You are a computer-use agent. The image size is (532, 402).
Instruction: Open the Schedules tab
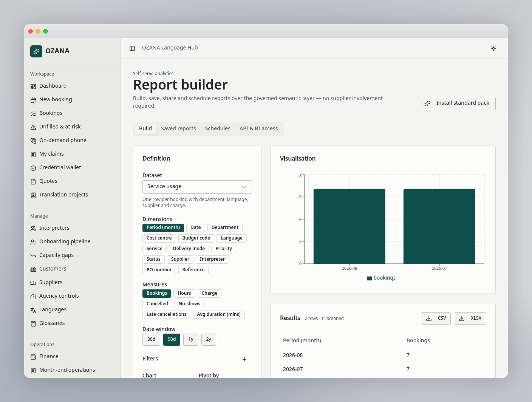pyautogui.click(x=218, y=128)
